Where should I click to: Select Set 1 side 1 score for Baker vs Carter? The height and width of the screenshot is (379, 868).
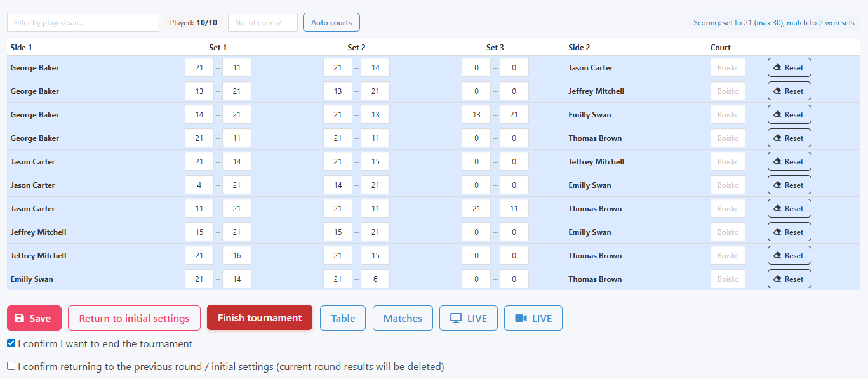[199, 68]
